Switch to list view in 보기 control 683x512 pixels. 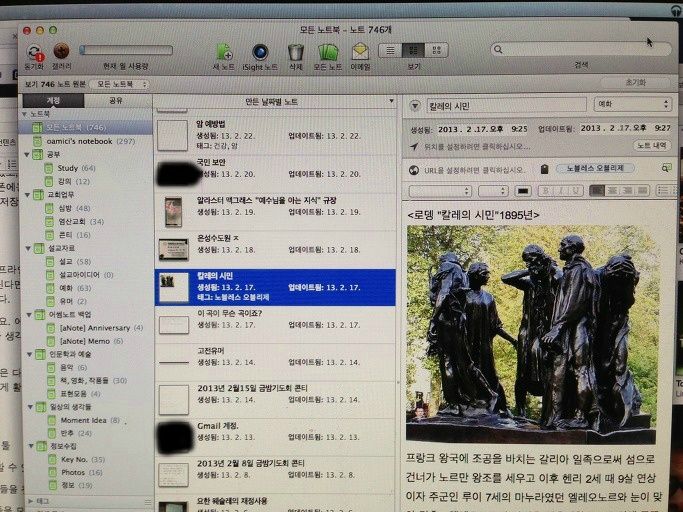tap(390, 51)
